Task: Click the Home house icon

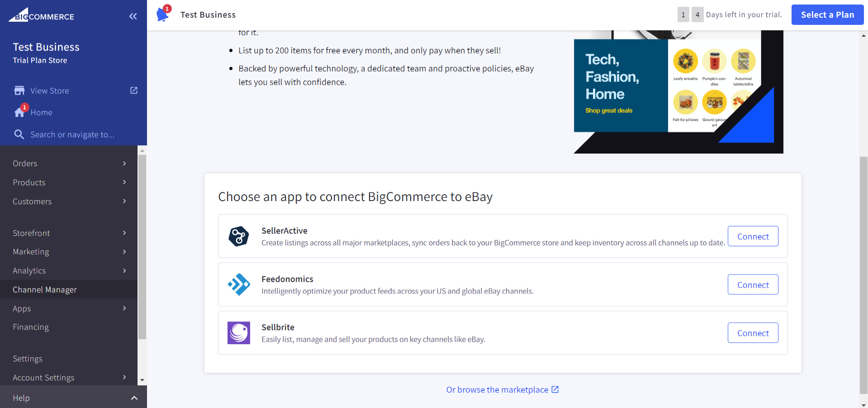Action: tap(19, 112)
